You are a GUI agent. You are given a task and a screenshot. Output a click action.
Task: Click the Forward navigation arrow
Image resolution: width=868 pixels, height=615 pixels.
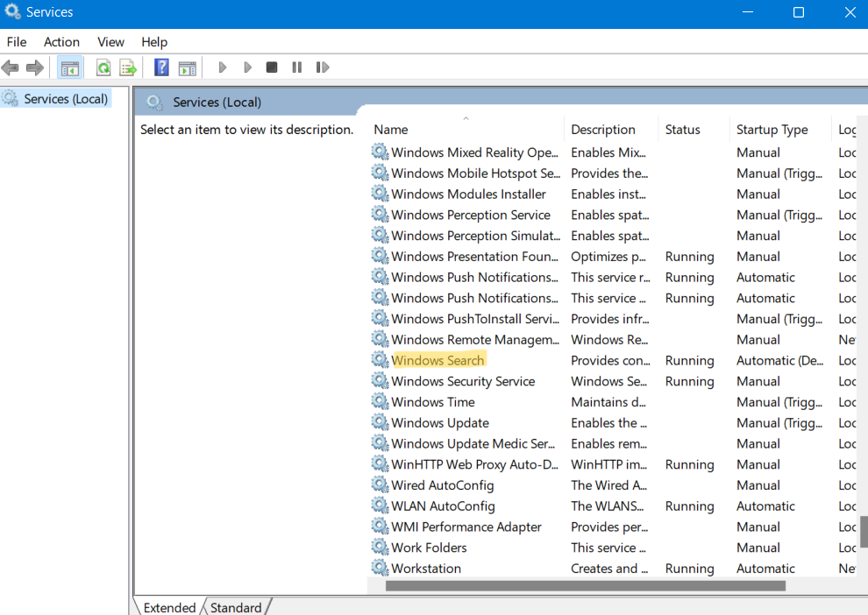(34, 67)
